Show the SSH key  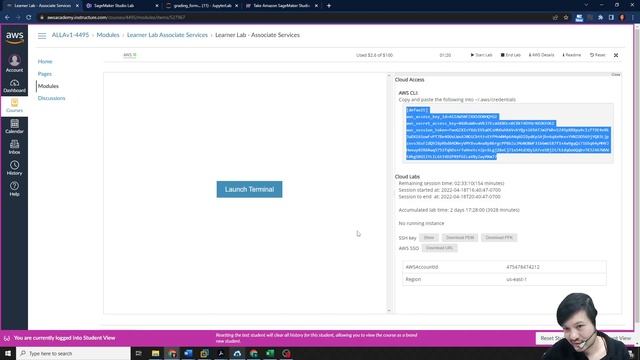[429, 238]
